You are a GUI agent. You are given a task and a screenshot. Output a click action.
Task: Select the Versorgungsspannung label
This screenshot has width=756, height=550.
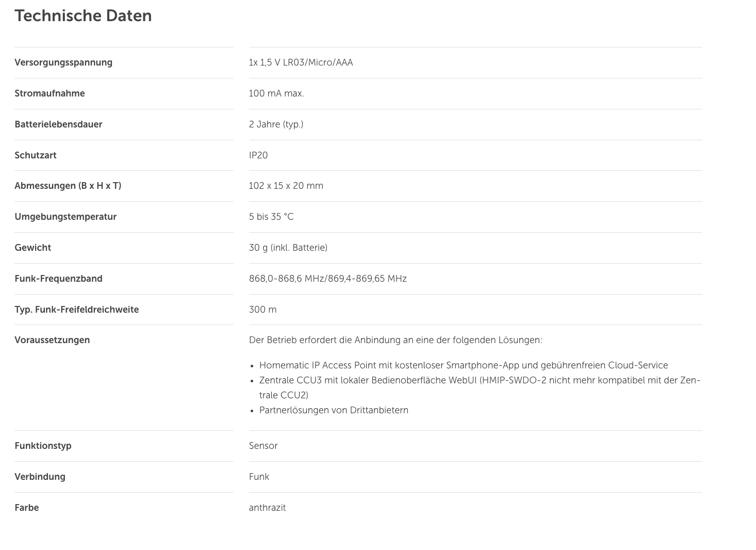tap(63, 62)
